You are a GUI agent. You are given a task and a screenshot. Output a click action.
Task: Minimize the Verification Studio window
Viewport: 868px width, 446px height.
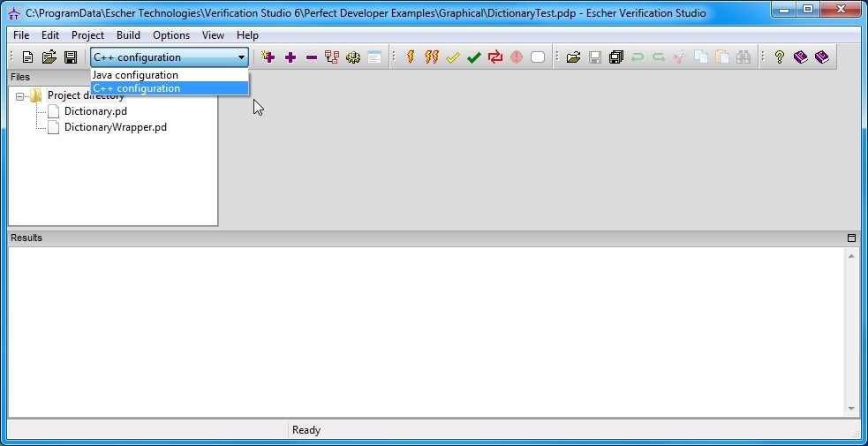[x=784, y=10]
